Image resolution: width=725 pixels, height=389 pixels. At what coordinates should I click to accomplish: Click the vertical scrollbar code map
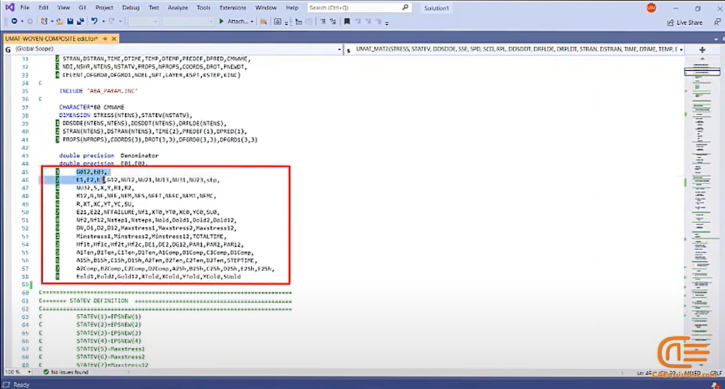[702, 208]
